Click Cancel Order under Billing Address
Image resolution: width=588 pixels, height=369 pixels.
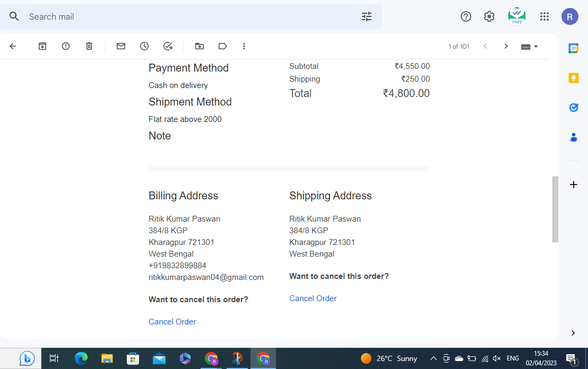[172, 322]
